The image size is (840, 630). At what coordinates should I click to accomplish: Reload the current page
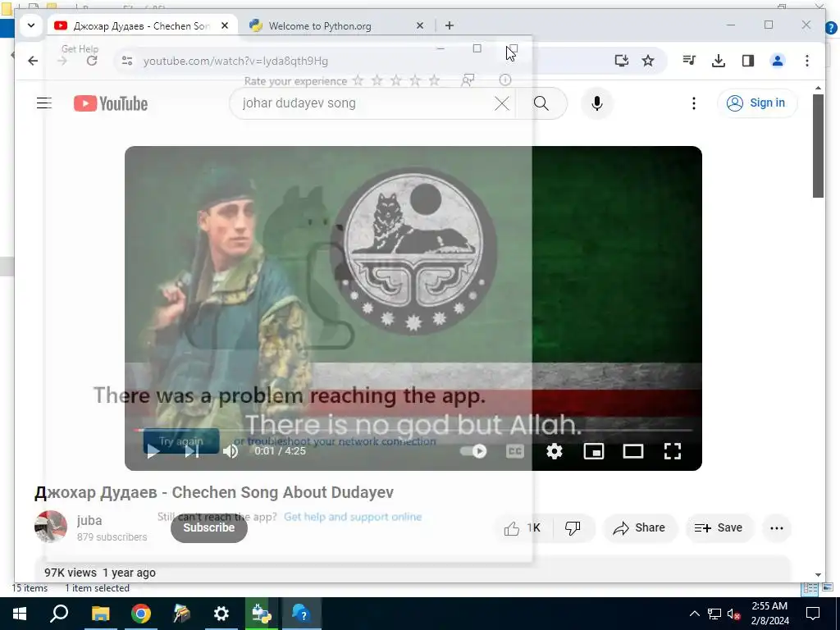[x=92, y=61]
